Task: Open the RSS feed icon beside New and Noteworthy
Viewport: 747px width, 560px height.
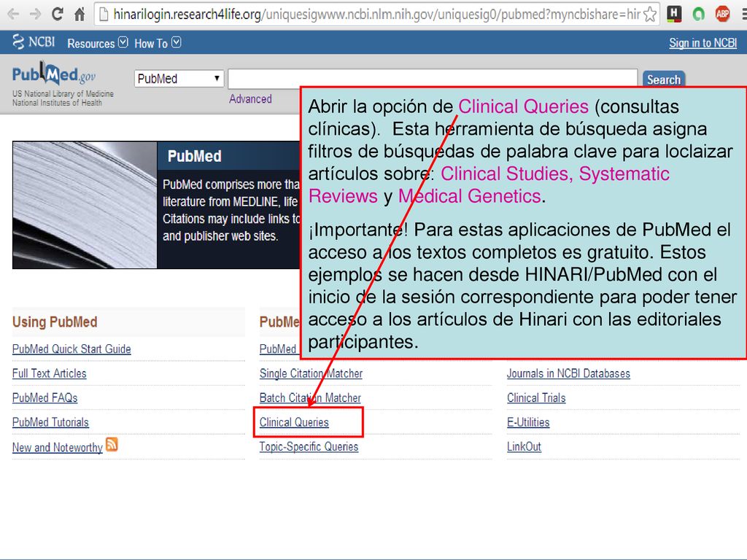Action: (112, 444)
